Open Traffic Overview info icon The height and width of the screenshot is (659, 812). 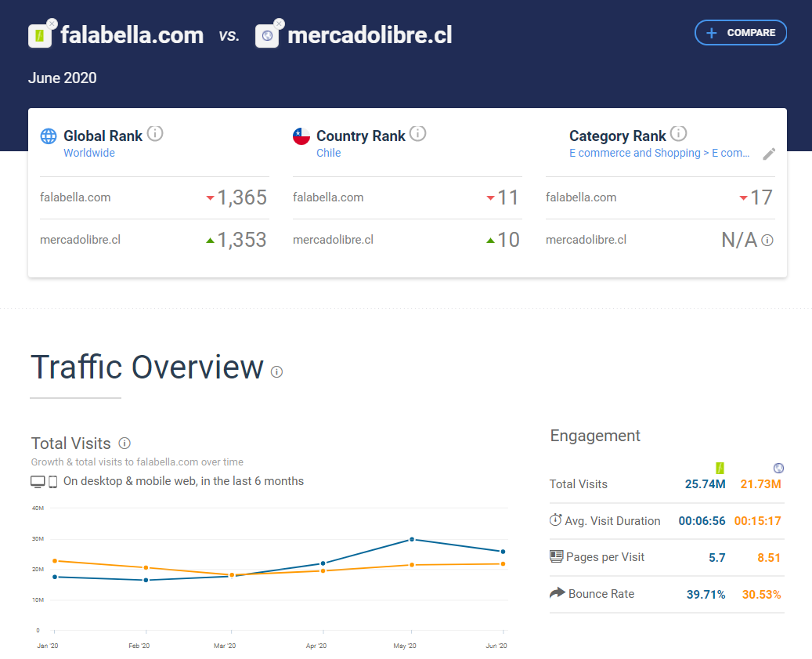coord(276,371)
